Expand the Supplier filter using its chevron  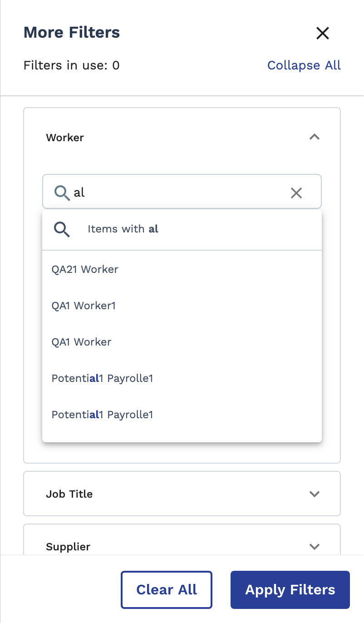[315, 547]
